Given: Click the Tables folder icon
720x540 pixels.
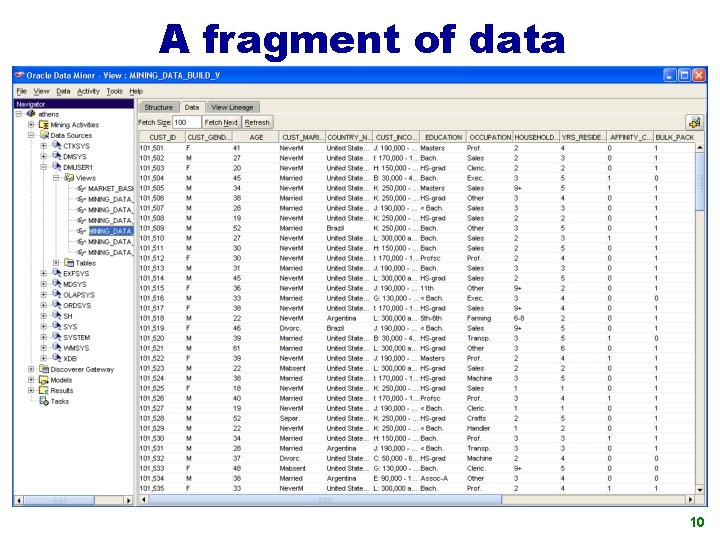Looking at the screenshot, I should coord(69,263).
